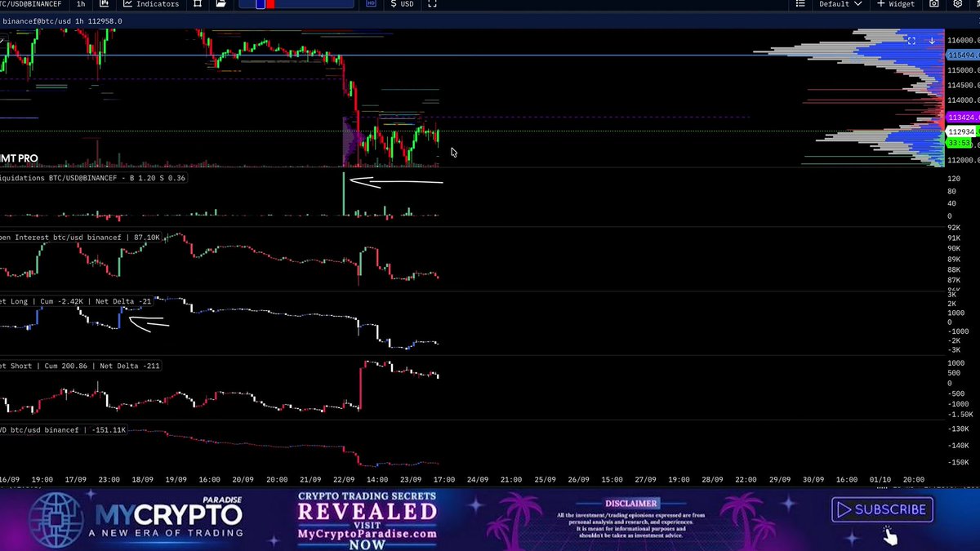Click the MyCrypto Paradise logo
This screenshot has height=551, width=980.
click(x=137, y=520)
